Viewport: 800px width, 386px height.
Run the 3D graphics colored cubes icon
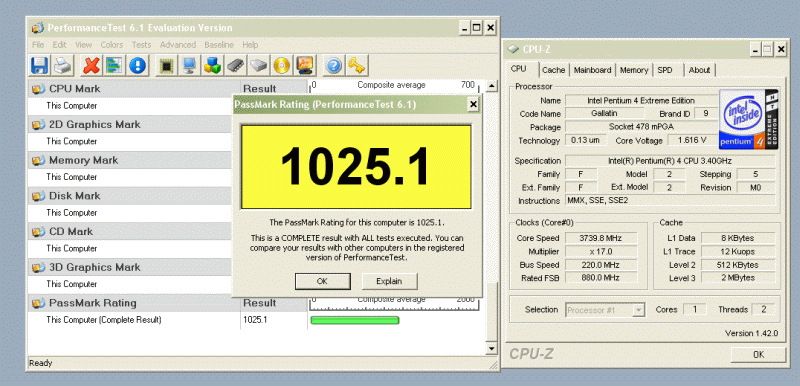[213, 66]
